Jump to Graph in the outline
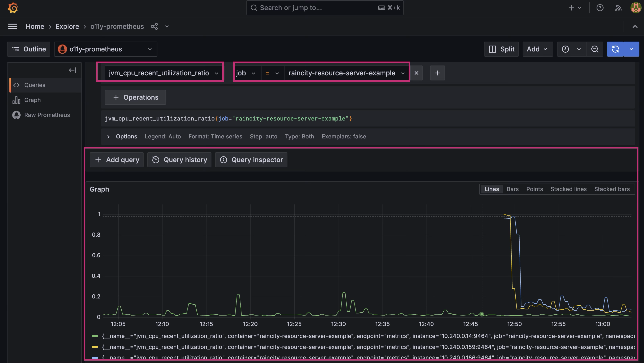 (x=32, y=100)
